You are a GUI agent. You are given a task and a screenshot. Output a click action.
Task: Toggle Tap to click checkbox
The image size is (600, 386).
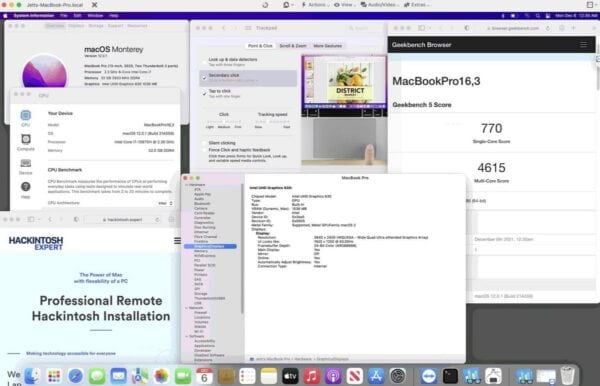coord(204,93)
